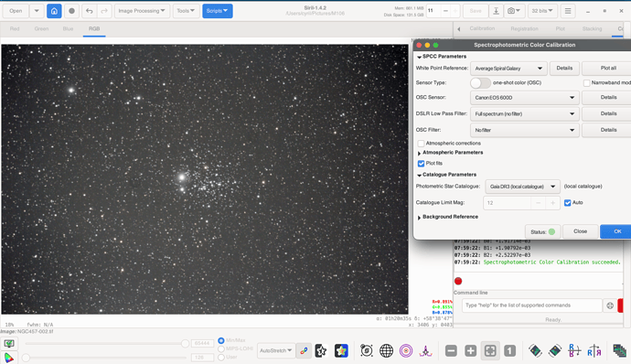
Task: Click zoom-to-fit icon
Action: 490,350
